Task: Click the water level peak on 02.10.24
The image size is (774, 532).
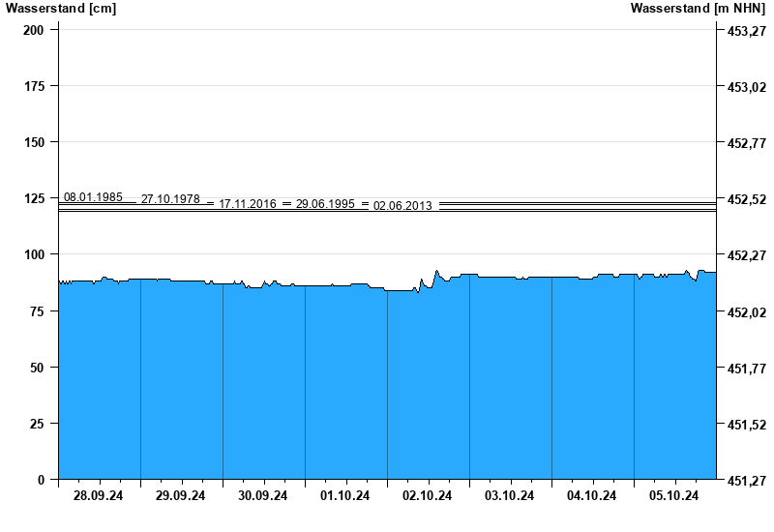Action: pos(437,272)
